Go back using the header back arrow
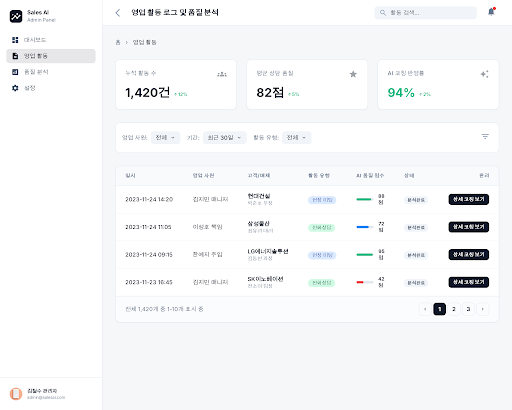Screen dimensions: 512x410 tap(118, 13)
